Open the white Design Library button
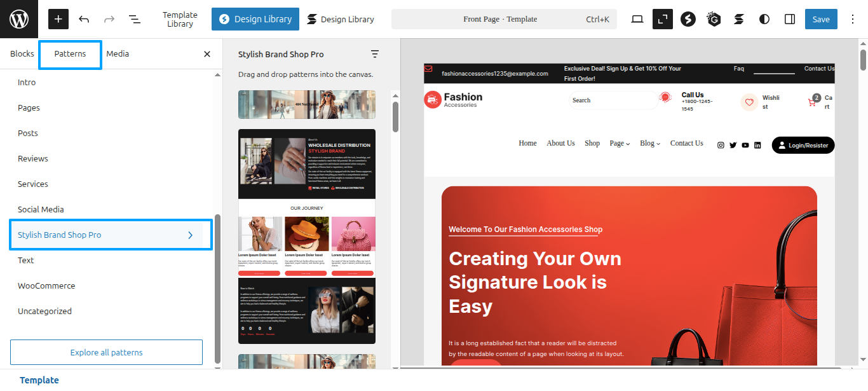 [341, 19]
